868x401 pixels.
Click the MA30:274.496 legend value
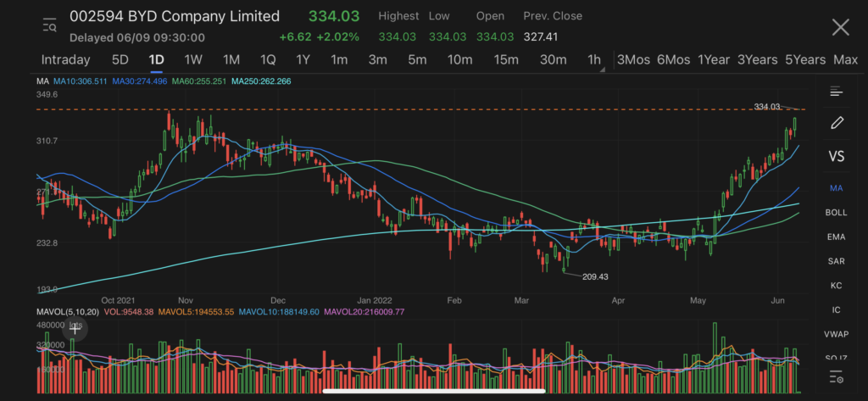140,81
